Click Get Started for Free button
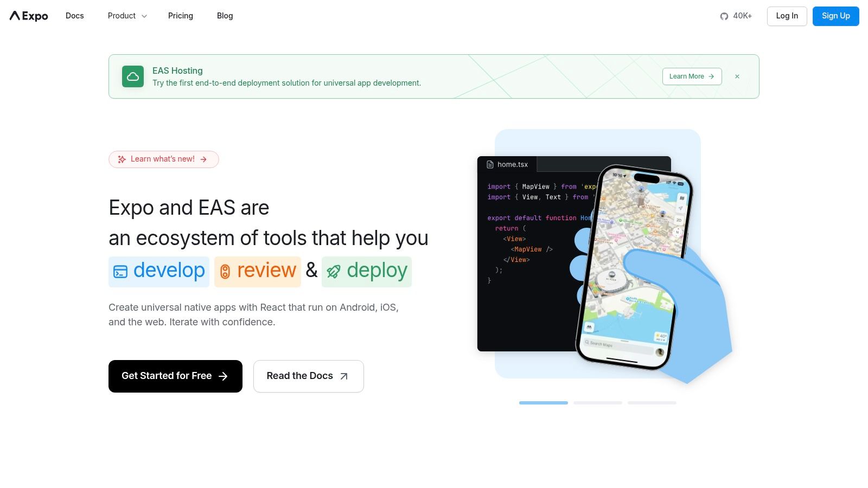This screenshot has height=488, width=868. coord(175,376)
